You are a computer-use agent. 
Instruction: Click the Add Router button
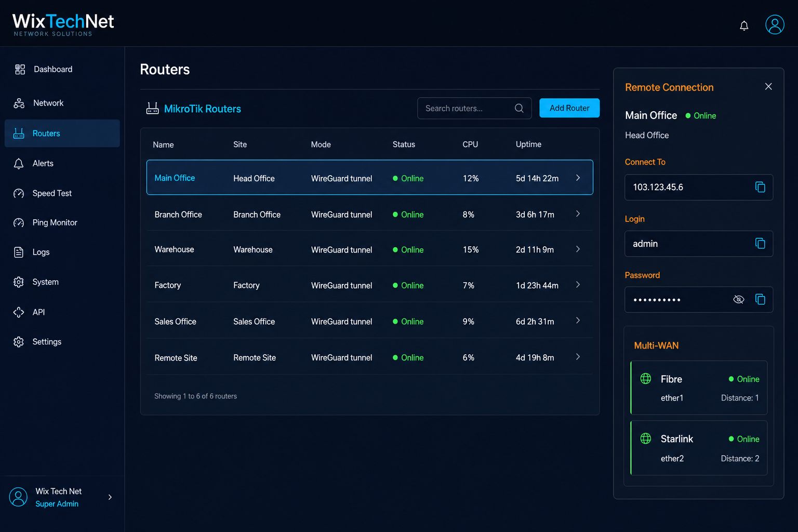pyautogui.click(x=569, y=108)
